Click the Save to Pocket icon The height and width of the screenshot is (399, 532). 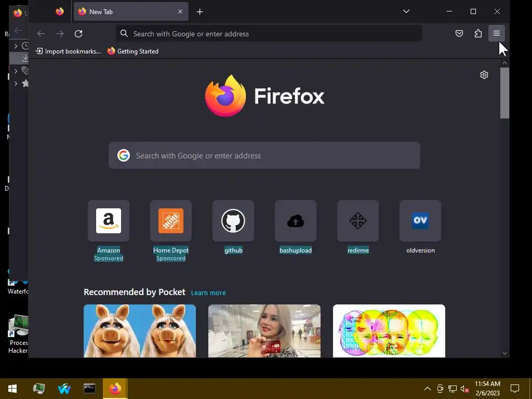point(459,33)
